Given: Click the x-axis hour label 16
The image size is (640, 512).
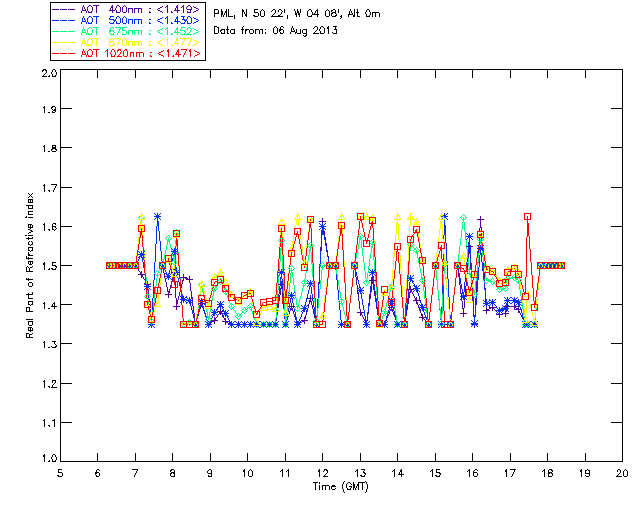Looking at the screenshot, I should [x=473, y=473].
